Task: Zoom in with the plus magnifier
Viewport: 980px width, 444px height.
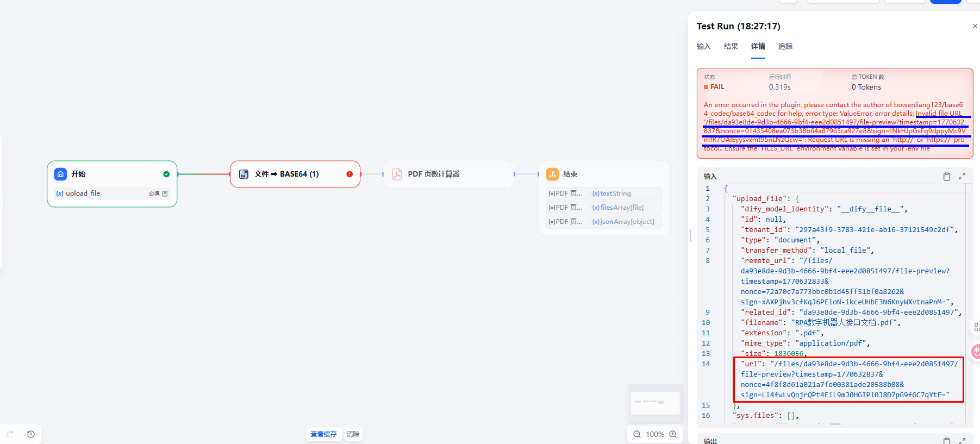Action: (x=673, y=434)
